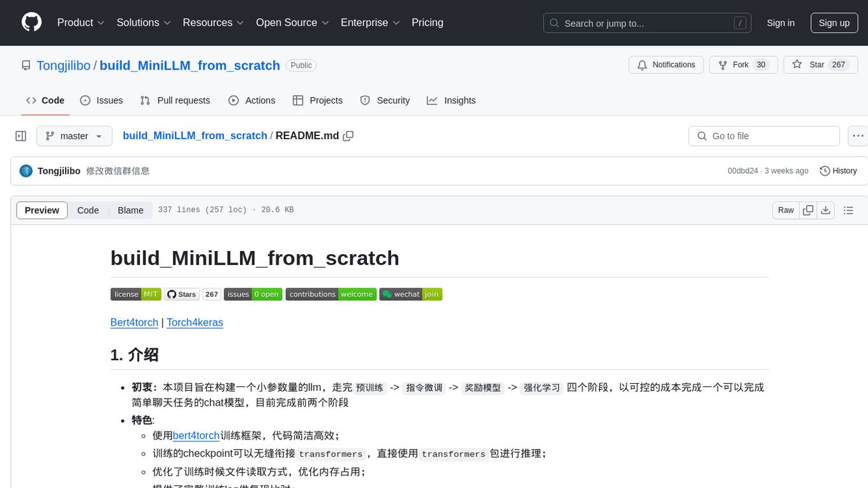Open the Torch4keras link

pyautogui.click(x=195, y=323)
